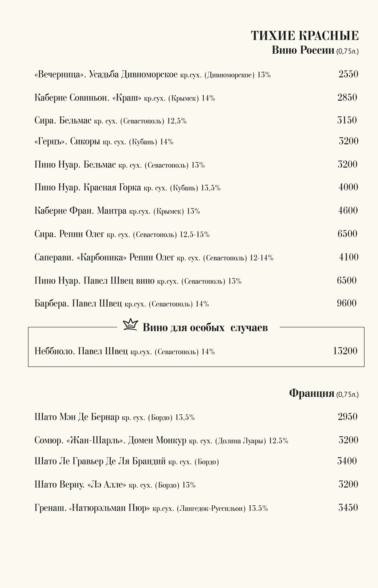Select Каберне Совиньон «Краш» wine line
The image size is (378, 588).
click(x=125, y=98)
